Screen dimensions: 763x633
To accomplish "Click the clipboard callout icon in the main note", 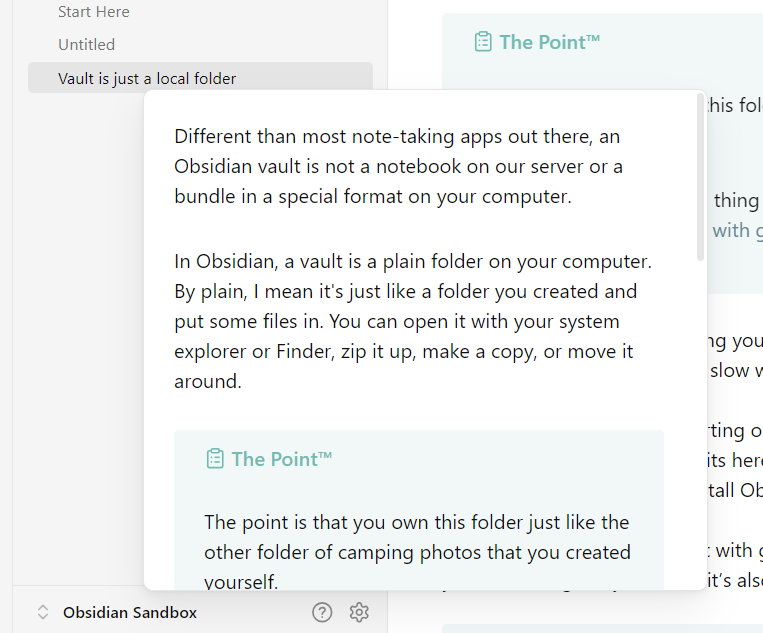I will [483, 42].
